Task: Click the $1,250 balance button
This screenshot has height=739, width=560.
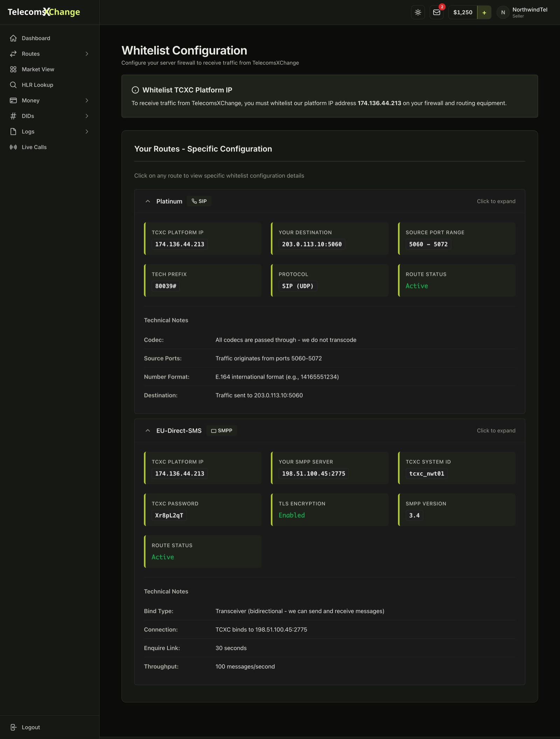Action: [463, 12]
